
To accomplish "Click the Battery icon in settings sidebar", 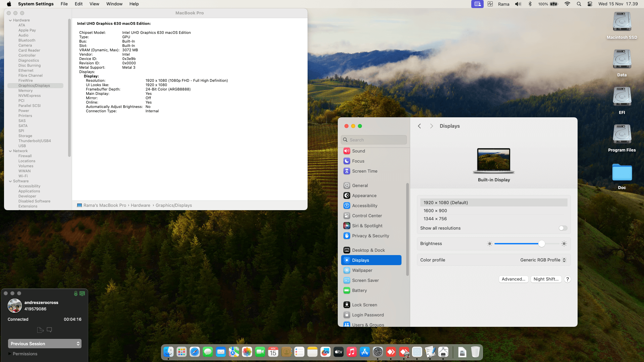I will click(347, 291).
